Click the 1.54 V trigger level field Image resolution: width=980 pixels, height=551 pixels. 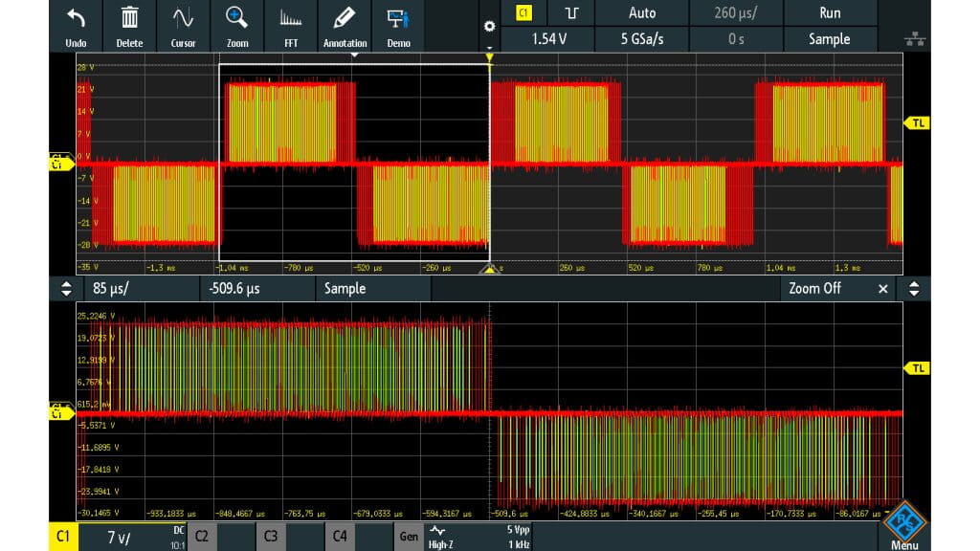click(549, 39)
